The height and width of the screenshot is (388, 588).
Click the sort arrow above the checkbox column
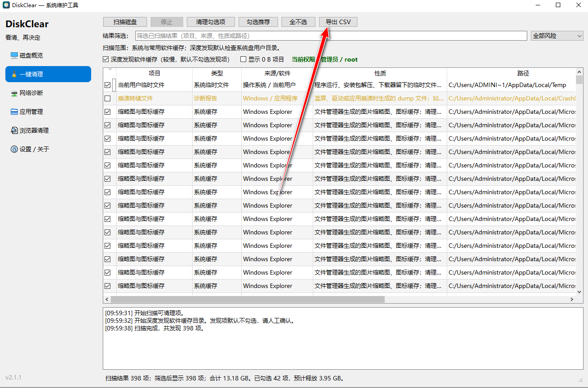110,69
